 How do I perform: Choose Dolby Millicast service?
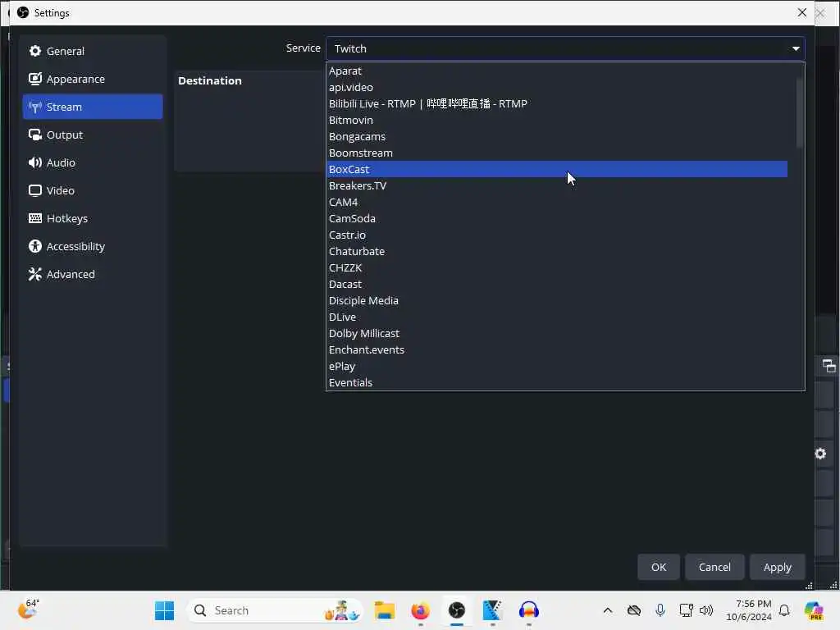(x=557, y=333)
